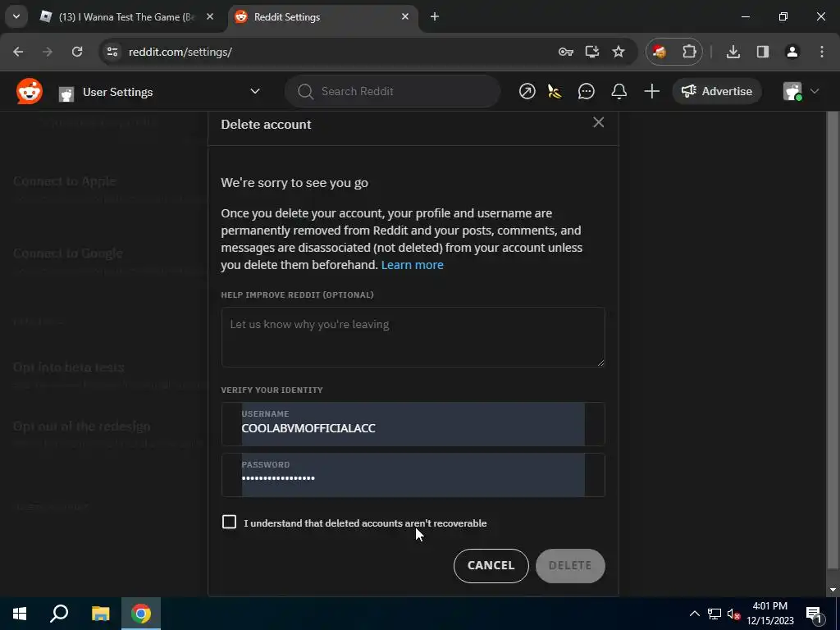
Task: Open the Chrome profile icon
Action: 792,52
